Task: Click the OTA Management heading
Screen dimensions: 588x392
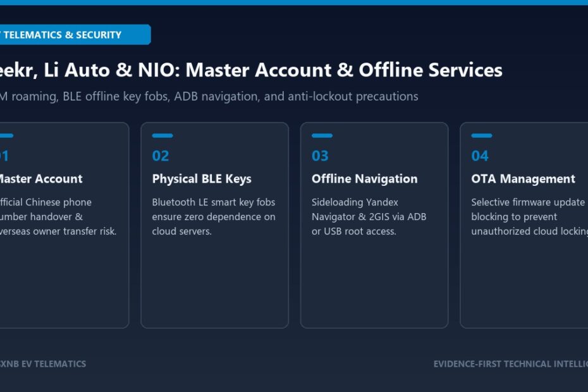Action: point(523,179)
